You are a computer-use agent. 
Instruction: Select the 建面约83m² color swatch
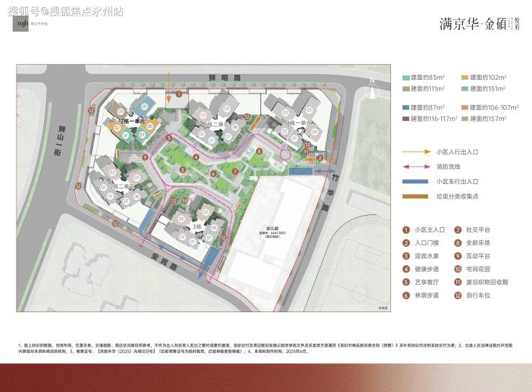click(406, 76)
